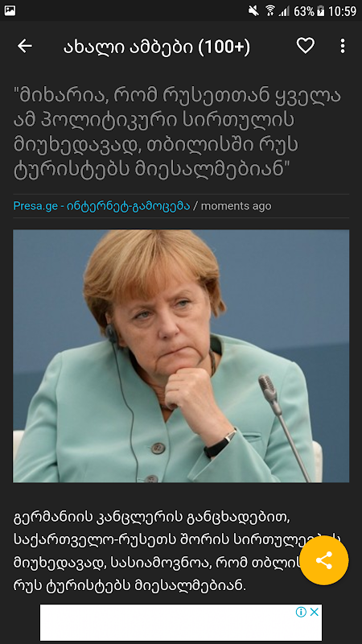The width and height of the screenshot is (362, 644).
Task: Tap the signal strength status icon
Action: click(x=284, y=11)
